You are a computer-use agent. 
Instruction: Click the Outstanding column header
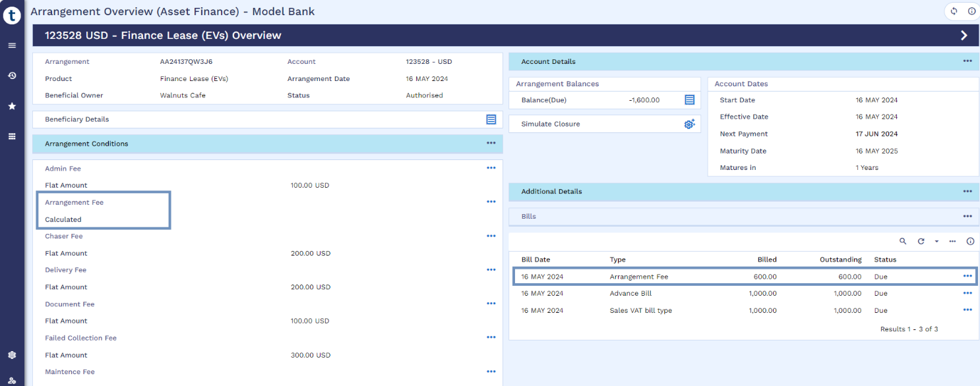tap(840, 260)
